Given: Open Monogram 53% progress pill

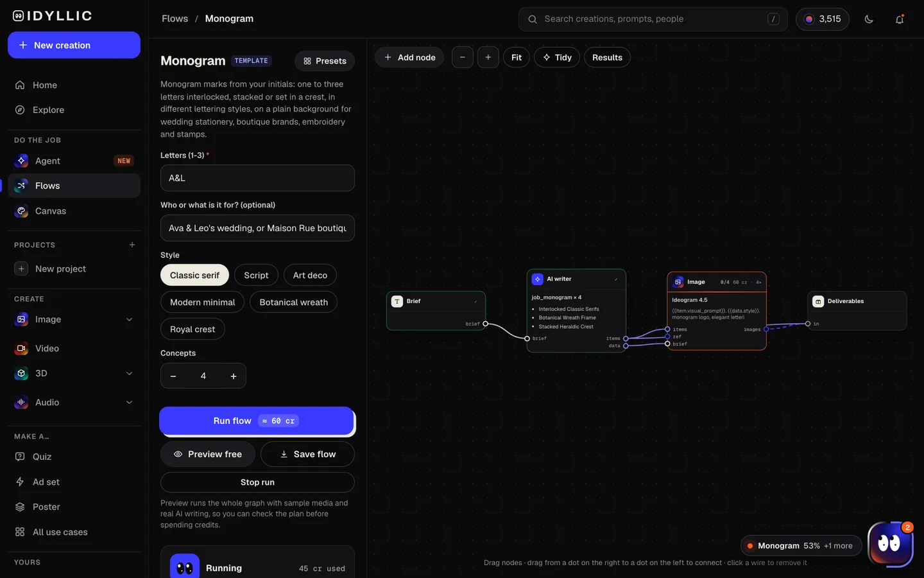Looking at the screenshot, I should pyautogui.click(x=801, y=546).
